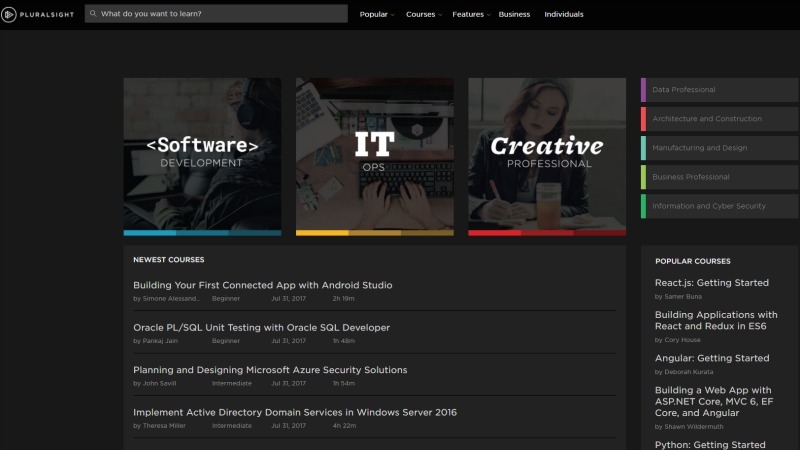Click author 'by Samer Buna'
The height and width of the screenshot is (450, 800).
click(x=679, y=296)
